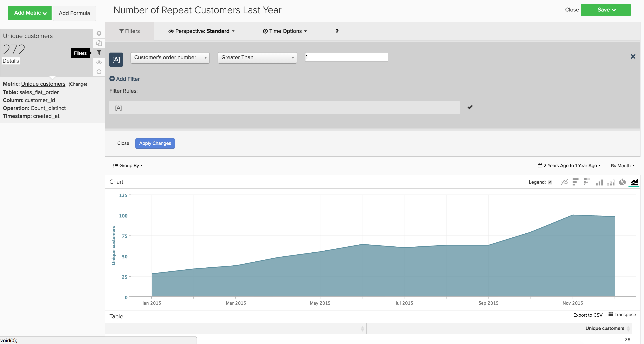Click the Add Filter link
The height and width of the screenshot is (344, 644).
pyautogui.click(x=125, y=79)
